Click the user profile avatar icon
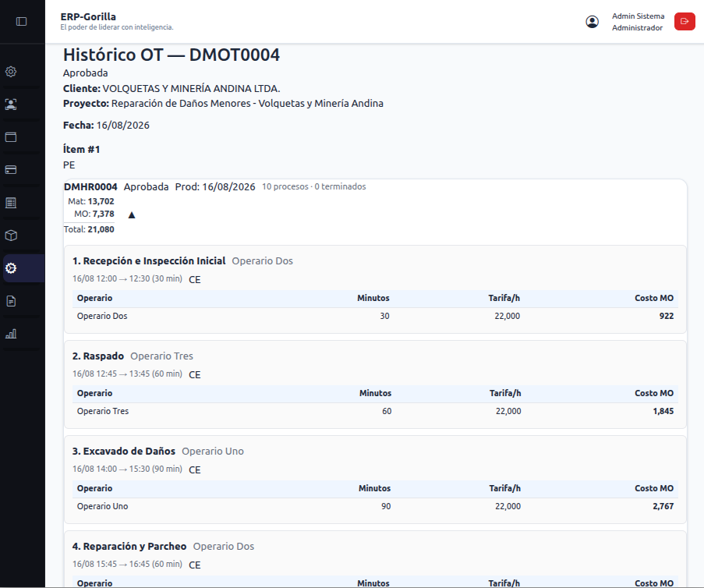Viewport: 704px width, 588px height. 593,22
